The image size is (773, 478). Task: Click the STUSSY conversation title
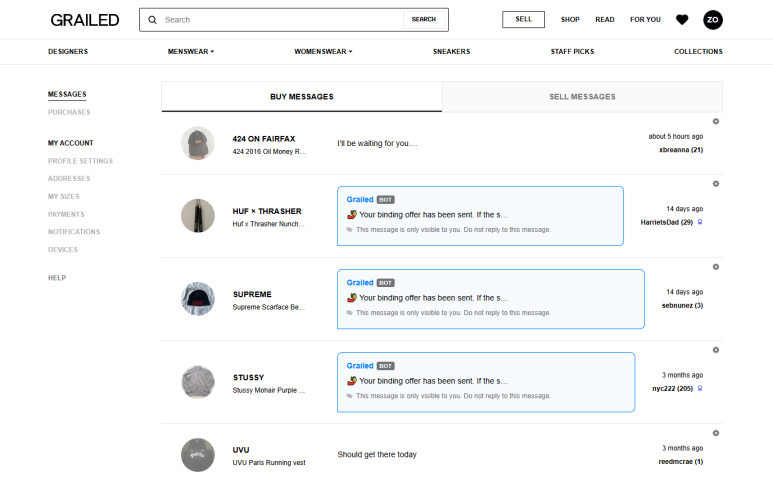(248, 377)
